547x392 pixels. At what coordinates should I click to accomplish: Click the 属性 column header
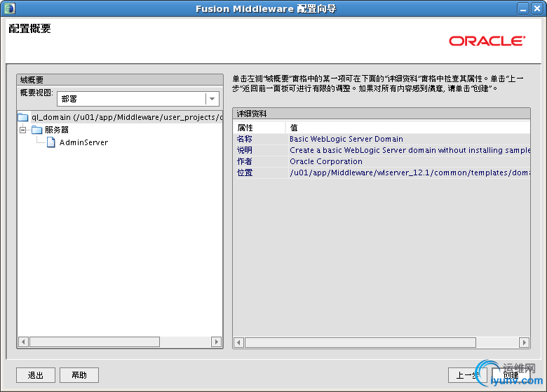[x=259, y=128]
